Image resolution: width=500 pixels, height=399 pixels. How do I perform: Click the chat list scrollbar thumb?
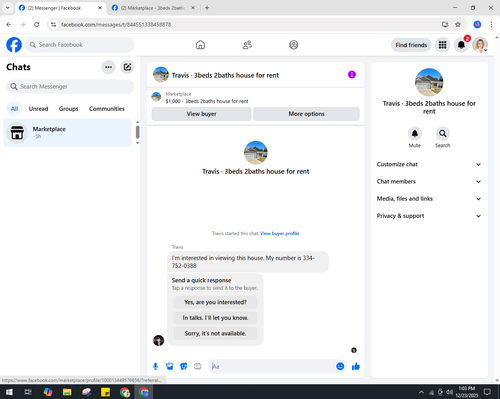coord(137,132)
